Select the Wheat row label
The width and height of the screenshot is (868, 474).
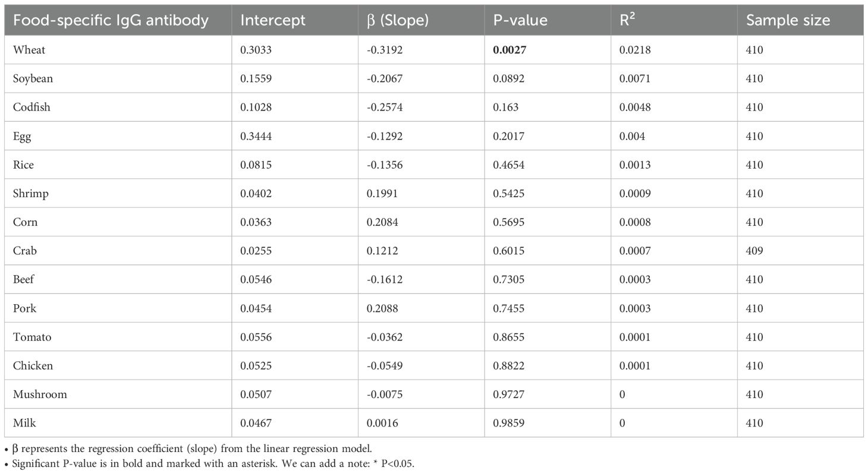pos(29,50)
